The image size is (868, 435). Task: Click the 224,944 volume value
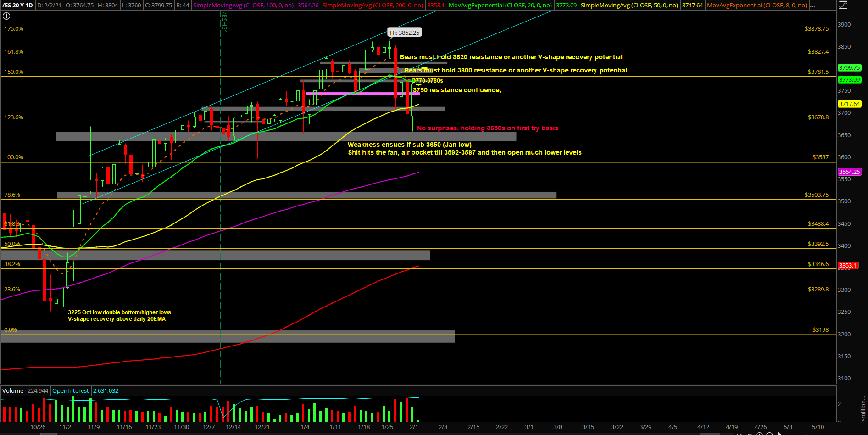(x=38, y=391)
